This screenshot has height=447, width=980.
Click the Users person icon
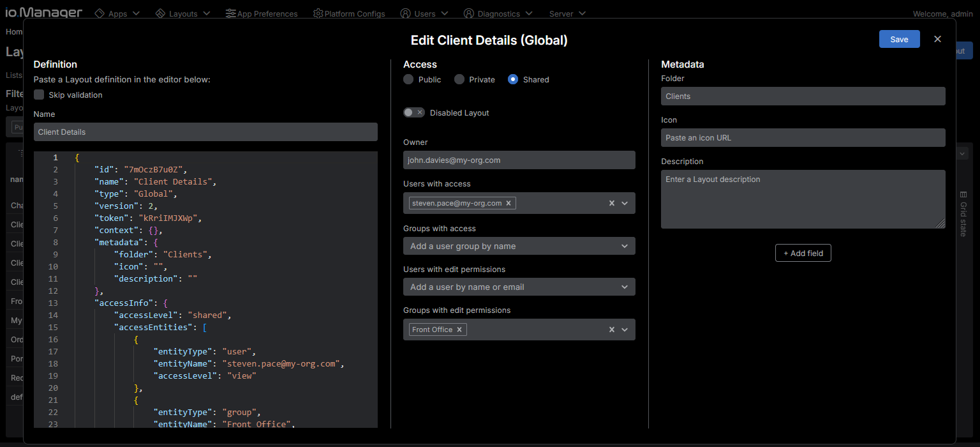[405, 13]
